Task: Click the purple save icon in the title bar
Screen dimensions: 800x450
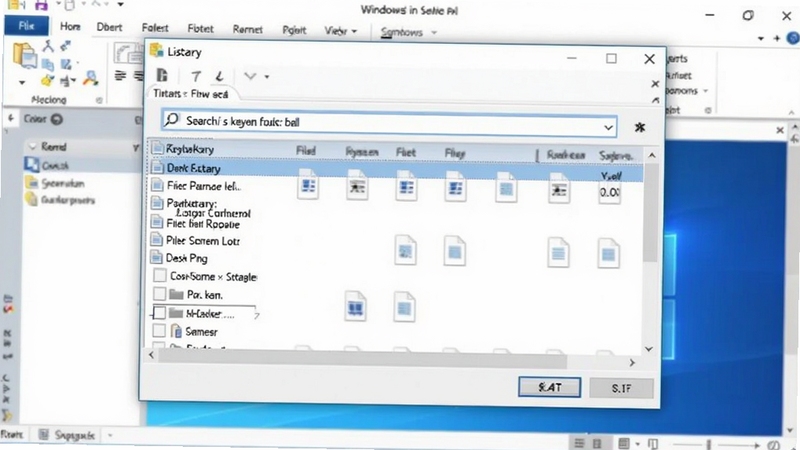Action: pos(41,6)
